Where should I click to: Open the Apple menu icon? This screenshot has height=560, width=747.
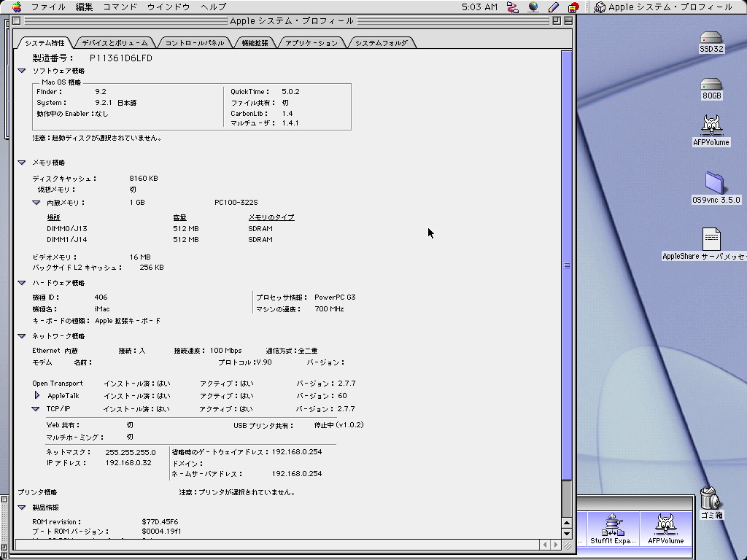[x=17, y=7]
